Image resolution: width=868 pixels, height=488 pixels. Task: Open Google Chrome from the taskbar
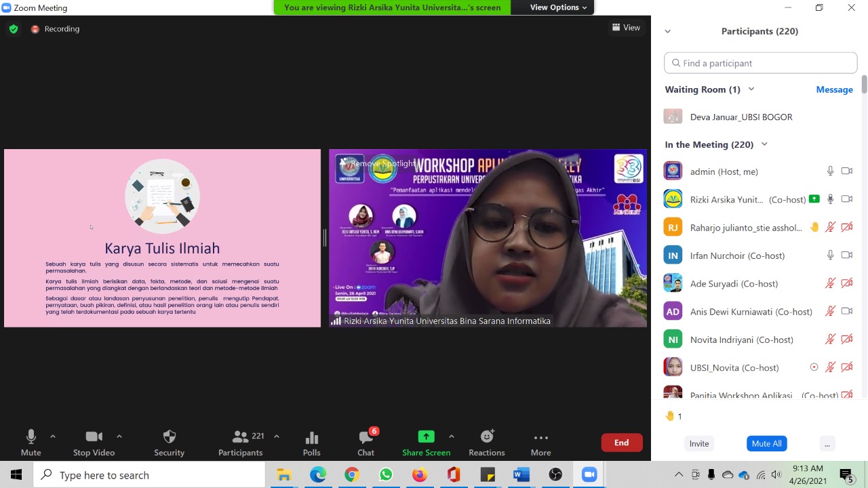[351, 475]
